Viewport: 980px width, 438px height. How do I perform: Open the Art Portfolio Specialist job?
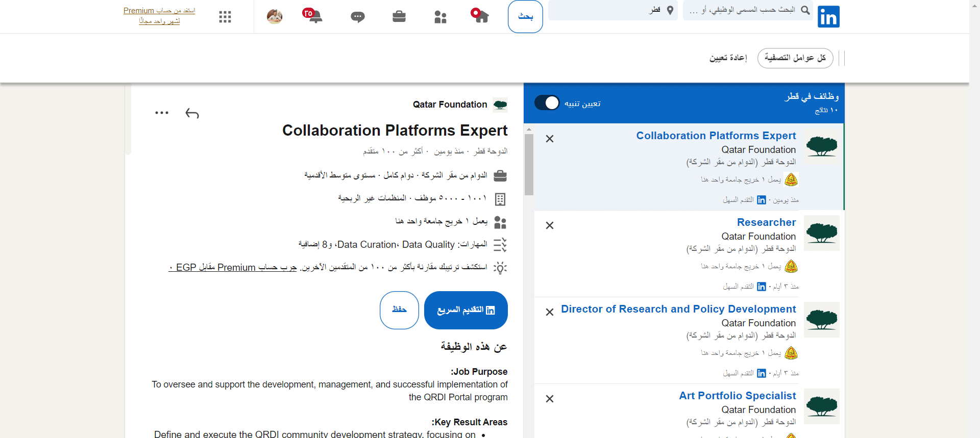click(738, 396)
